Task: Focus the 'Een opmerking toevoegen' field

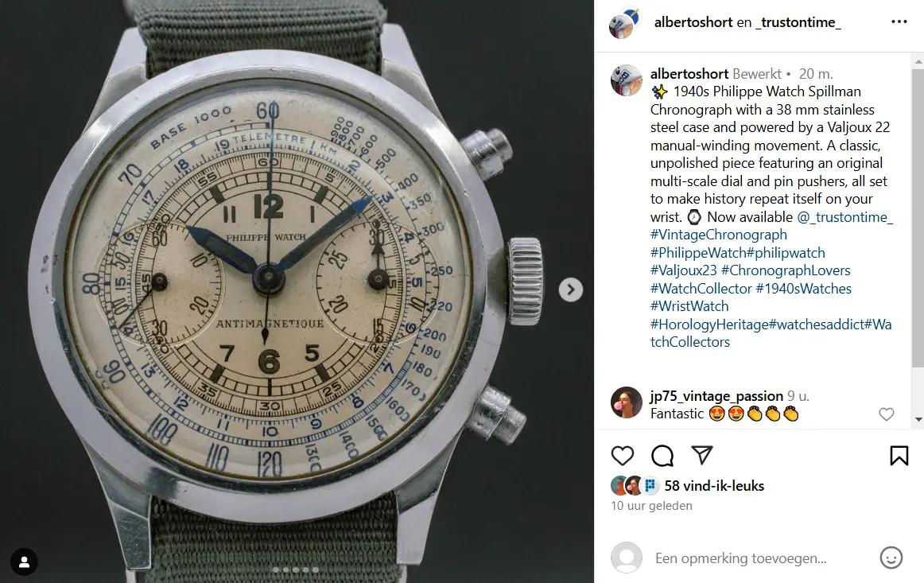Action: pyautogui.click(x=741, y=558)
